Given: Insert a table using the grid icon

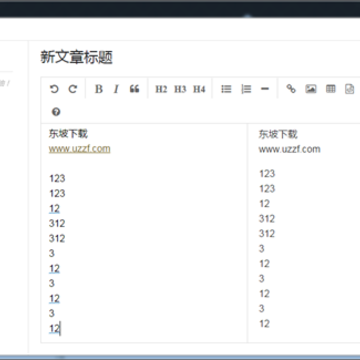Looking at the screenshot, I should tap(331, 89).
